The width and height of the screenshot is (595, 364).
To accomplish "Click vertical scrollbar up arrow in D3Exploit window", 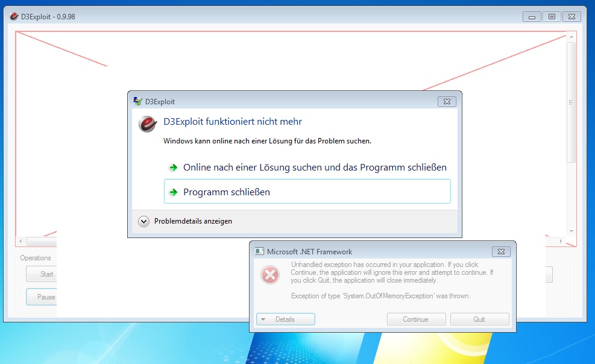I will 571,37.
